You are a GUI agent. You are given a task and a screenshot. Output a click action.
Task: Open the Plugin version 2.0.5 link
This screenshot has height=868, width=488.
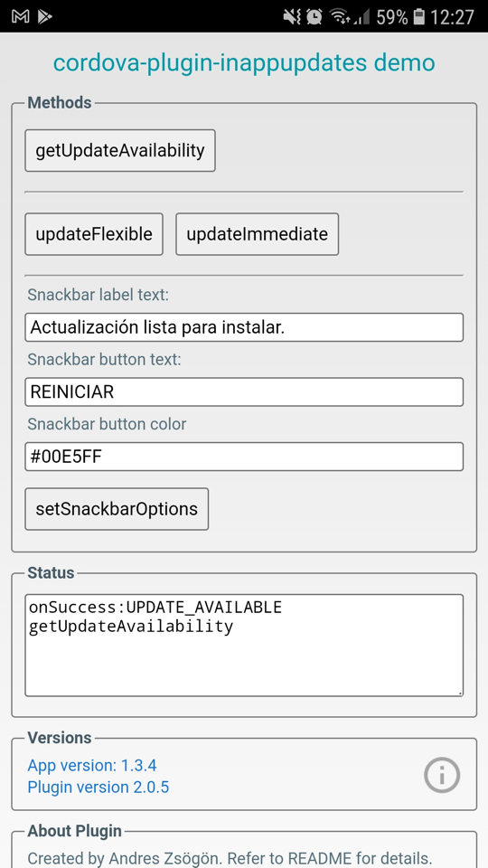click(x=99, y=787)
